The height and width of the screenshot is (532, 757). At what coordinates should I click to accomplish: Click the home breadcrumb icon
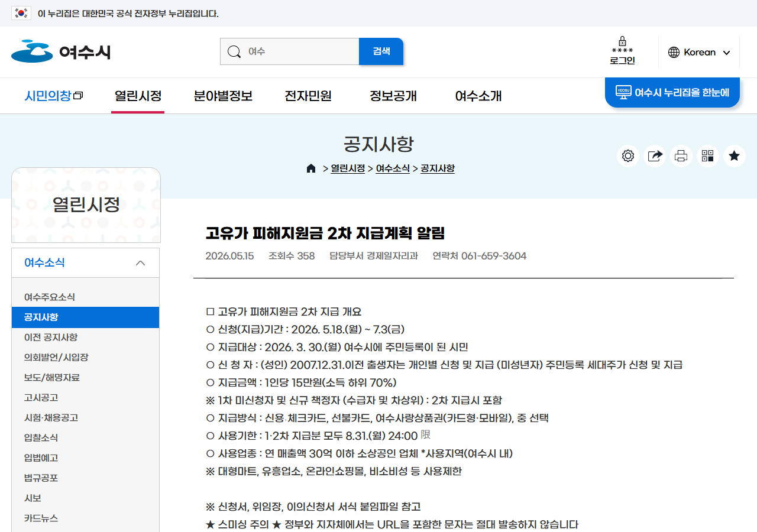(311, 168)
